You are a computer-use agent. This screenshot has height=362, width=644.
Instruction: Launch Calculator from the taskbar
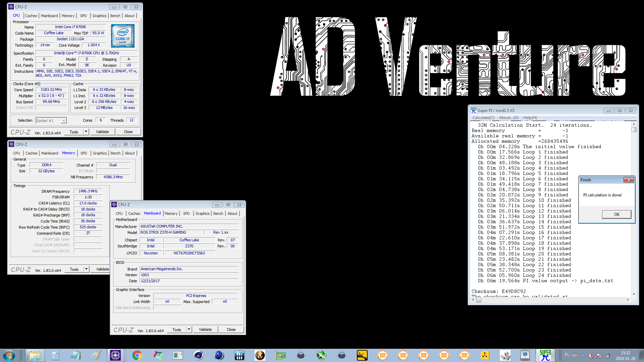click(x=55, y=355)
